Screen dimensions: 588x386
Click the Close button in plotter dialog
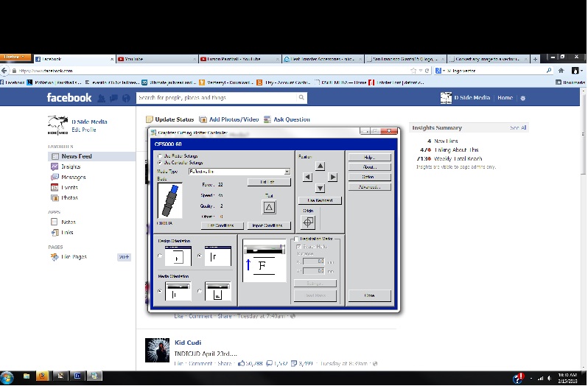[370, 295]
